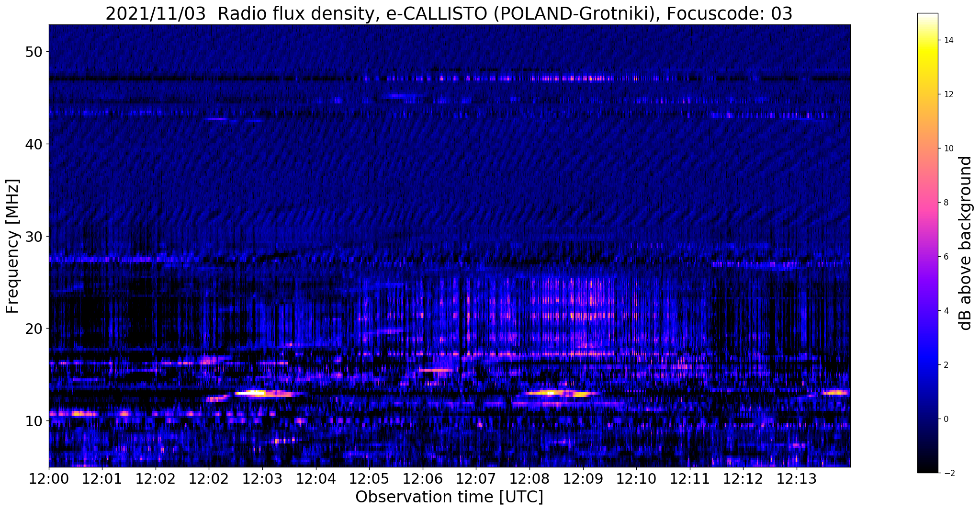Click the 12:09 time tick label
Image resolution: width=980 pixels, height=511 pixels.
(583, 478)
